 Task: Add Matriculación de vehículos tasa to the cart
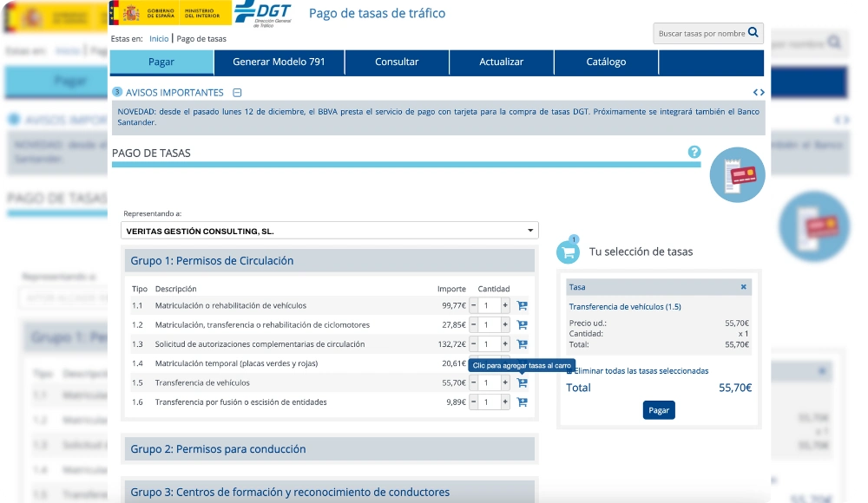(521, 305)
